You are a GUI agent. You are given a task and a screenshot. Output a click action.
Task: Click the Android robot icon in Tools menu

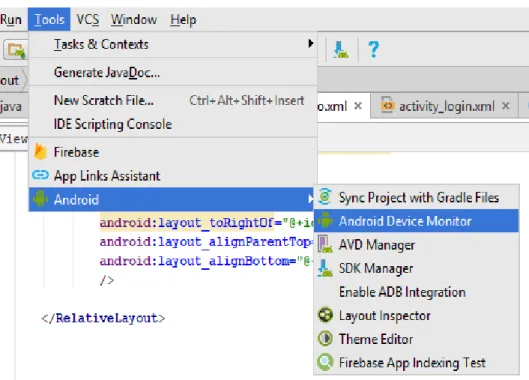[x=40, y=199]
